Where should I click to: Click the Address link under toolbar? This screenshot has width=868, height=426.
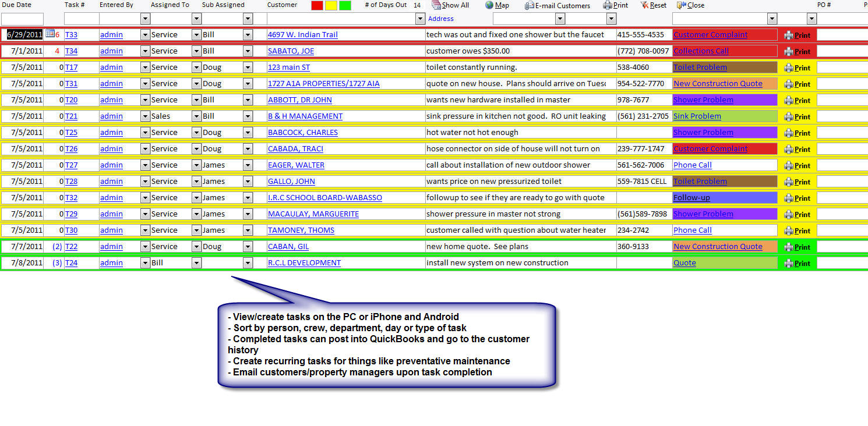440,19
